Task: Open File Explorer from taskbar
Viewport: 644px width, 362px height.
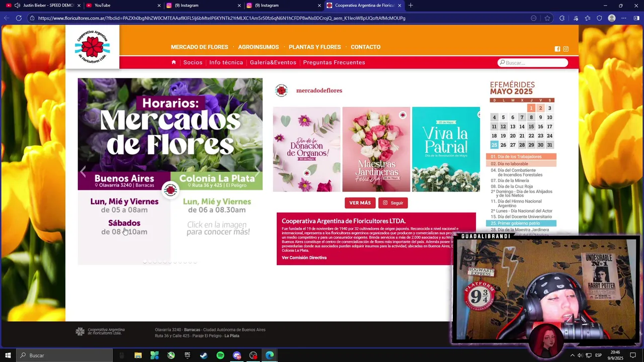Action: 138,355
